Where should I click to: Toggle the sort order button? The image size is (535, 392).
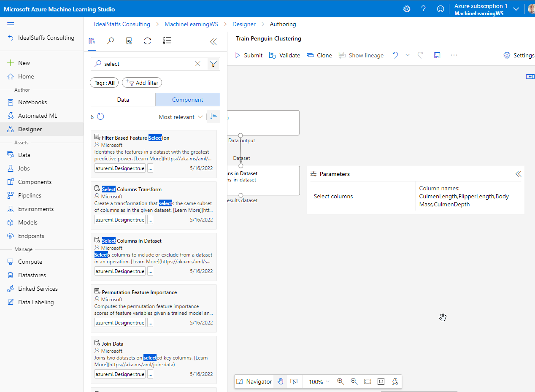(213, 117)
